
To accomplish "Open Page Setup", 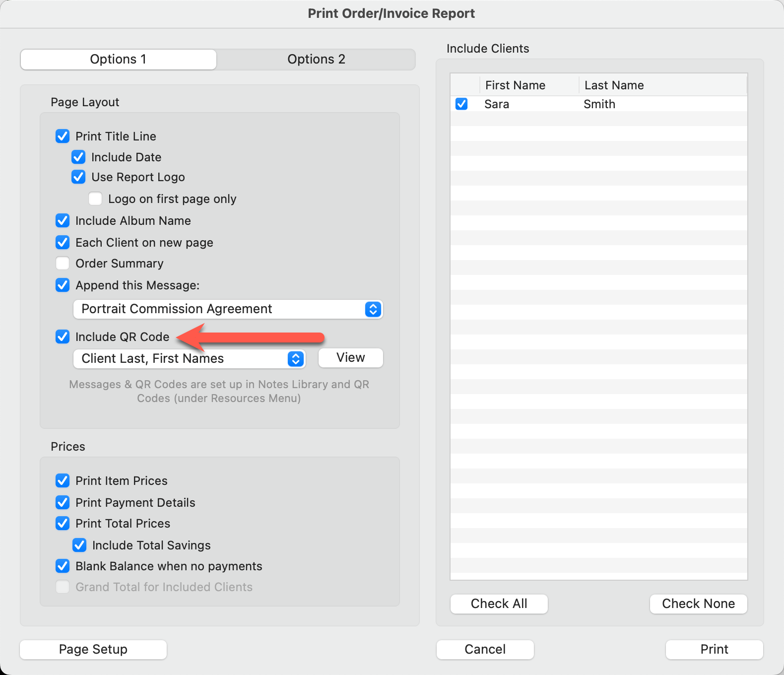I will click(x=93, y=649).
